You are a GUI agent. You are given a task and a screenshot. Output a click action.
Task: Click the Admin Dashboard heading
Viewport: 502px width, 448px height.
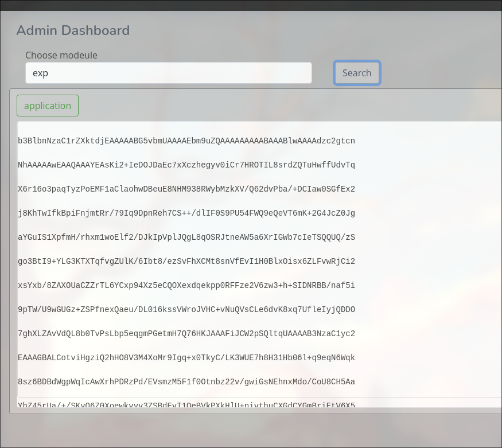pos(73,30)
